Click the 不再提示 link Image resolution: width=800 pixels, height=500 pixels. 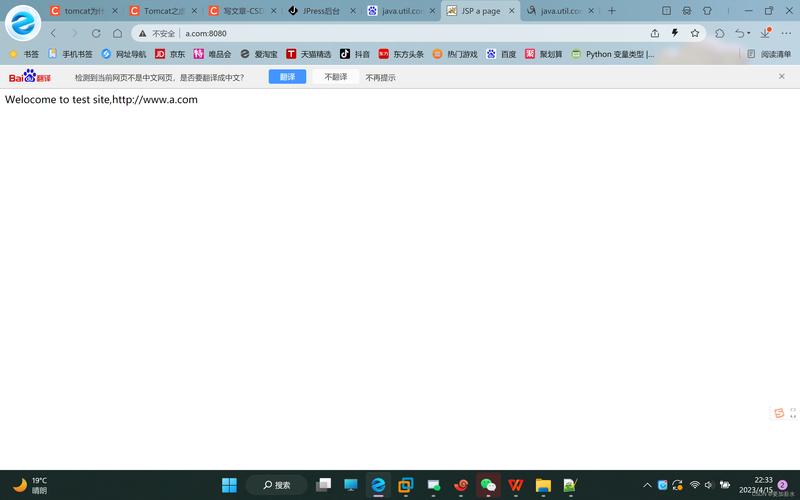pyautogui.click(x=380, y=77)
